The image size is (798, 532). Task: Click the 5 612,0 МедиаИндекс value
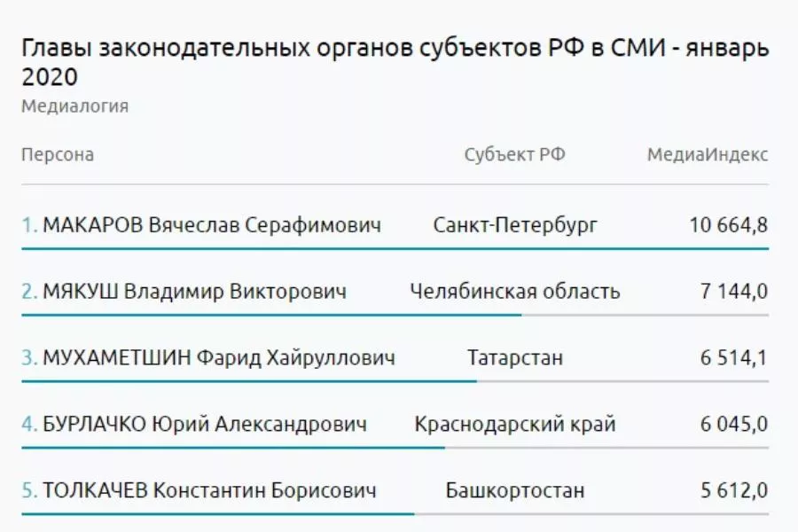[733, 490]
